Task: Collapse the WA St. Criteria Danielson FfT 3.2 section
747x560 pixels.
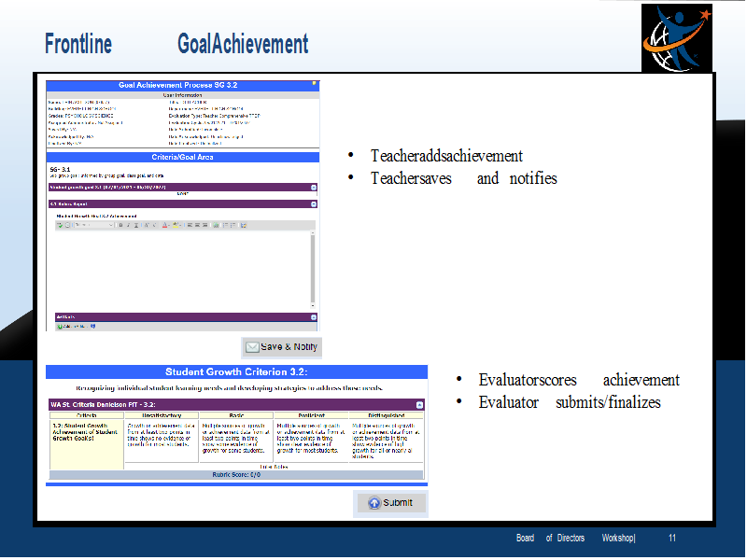Action: tap(419, 405)
